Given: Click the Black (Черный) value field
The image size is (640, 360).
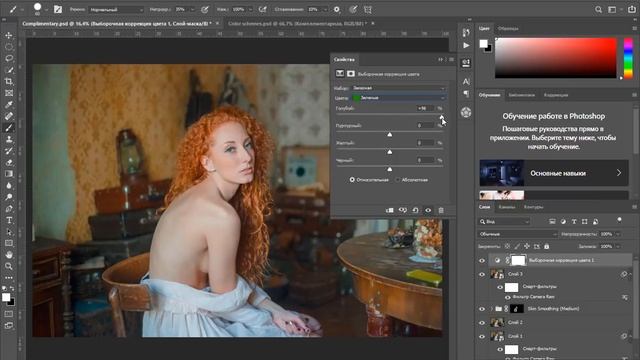Looking at the screenshot, I should pos(425,160).
